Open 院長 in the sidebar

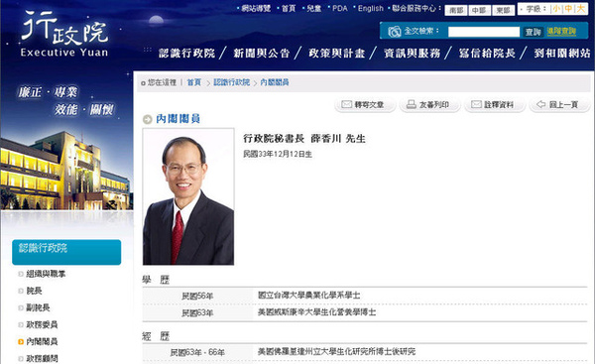click(34, 291)
